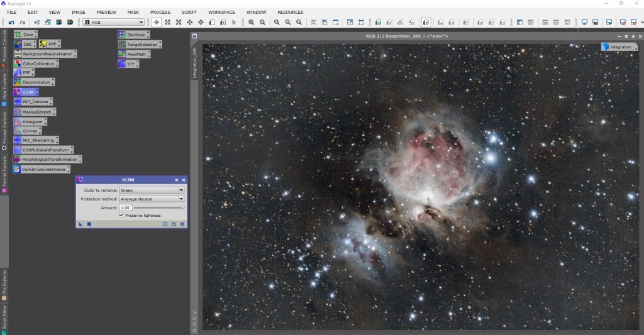644x335 pixels.
Task: Click the zoom in magnifier icon
Action: coord(252,23)
